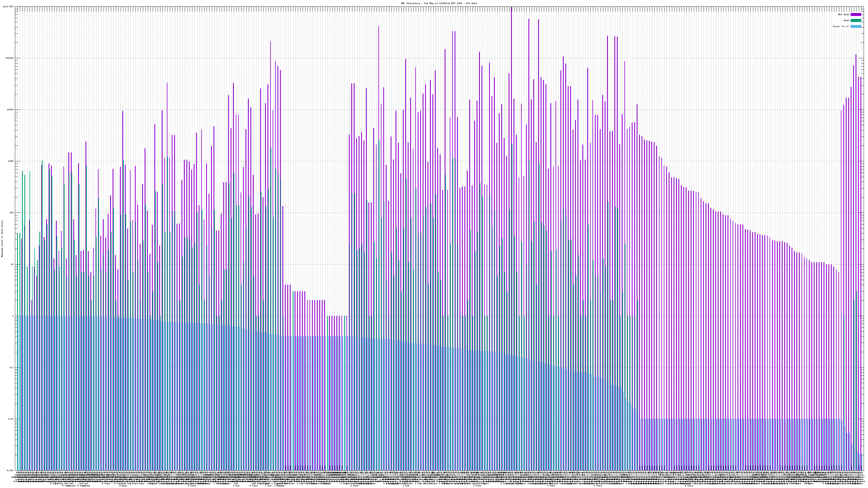The image size is (868, 488).
Task: Click the blue Score (0..1) legend swatch
Action: (x=856, y=26)
